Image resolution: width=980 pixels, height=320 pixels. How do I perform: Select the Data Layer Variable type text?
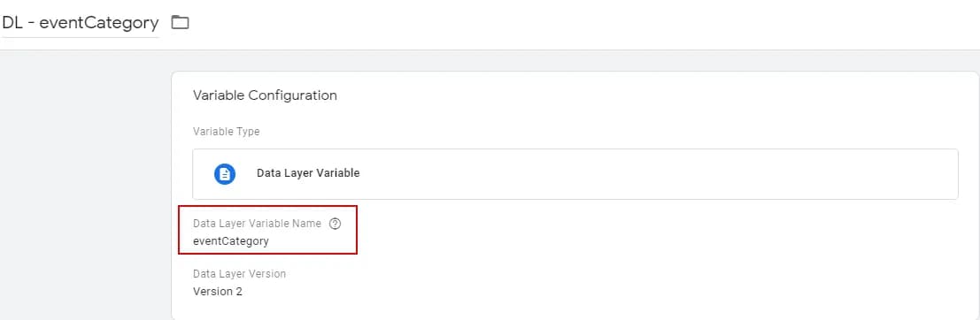pyautogui.click(x=308, y=173)
